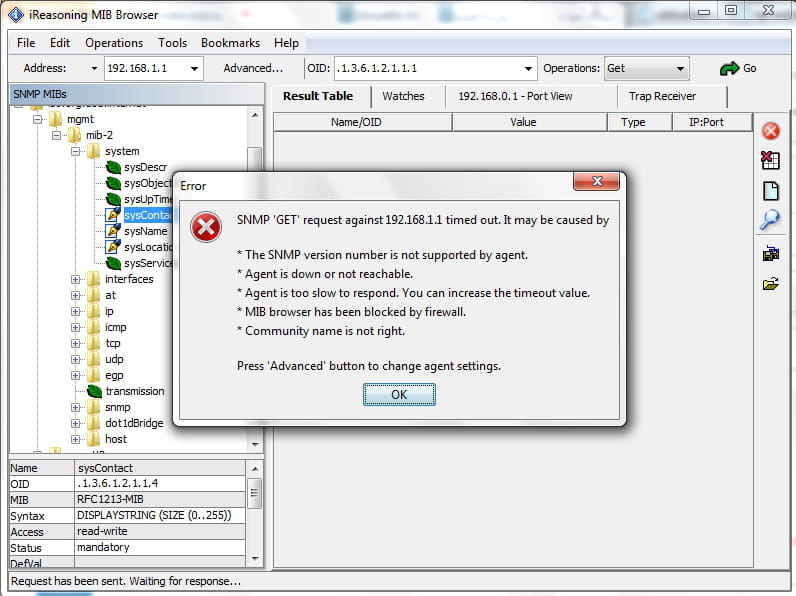Select the transmission leaf node

point(135,391)
